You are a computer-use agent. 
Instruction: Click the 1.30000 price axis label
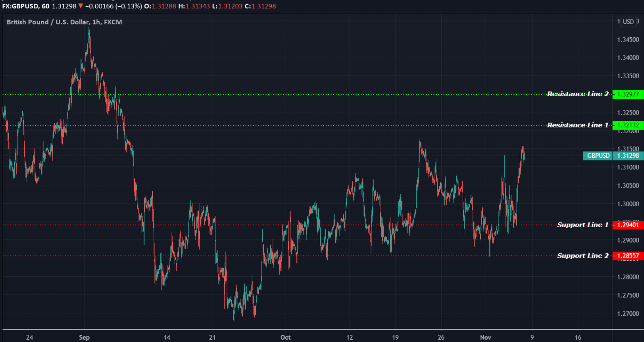[628, 204]
